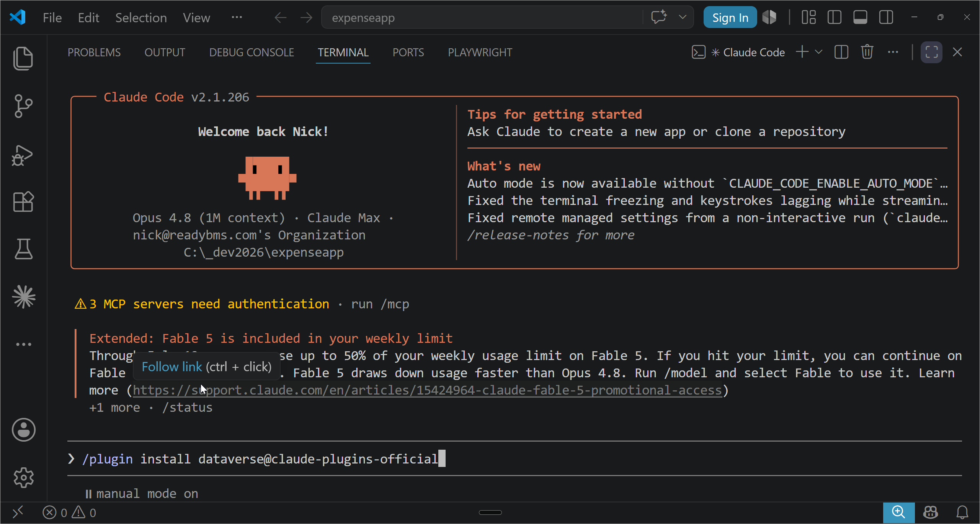The width and height of the screenshot is (980, 524).
Task: Open the Accounts icon in activity bar
Action: pyautogui.click(x=23, y=429)
